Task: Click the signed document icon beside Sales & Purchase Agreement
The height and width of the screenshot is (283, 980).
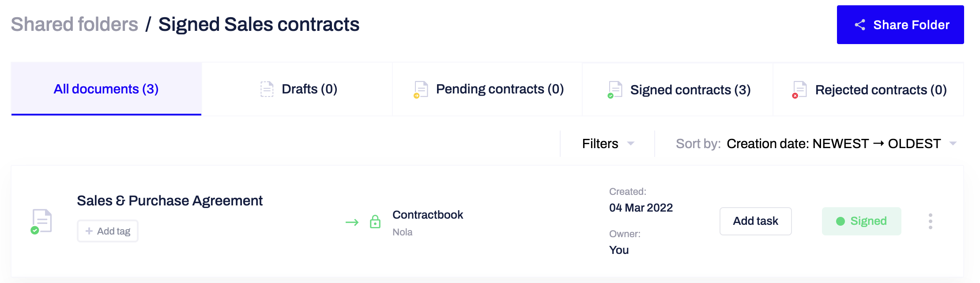Action: (x=41, y=221)
